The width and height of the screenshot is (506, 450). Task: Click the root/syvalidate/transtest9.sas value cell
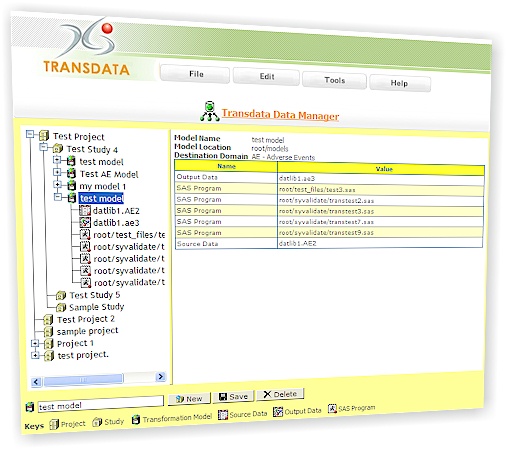(x=380, y=232)
